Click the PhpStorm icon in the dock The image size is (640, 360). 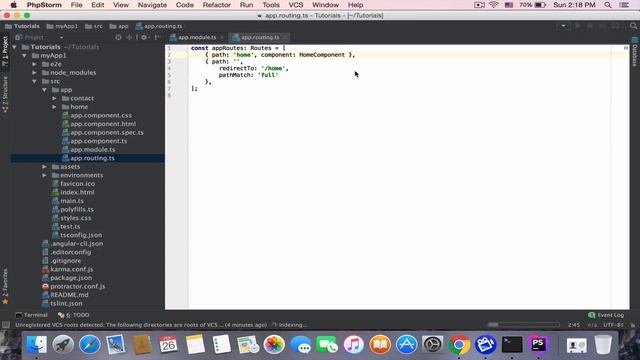point(538,345)
